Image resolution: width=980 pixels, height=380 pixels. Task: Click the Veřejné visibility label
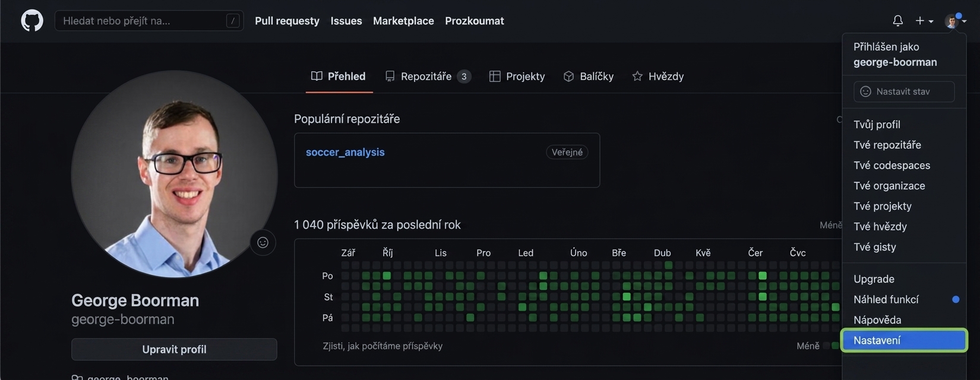567,152
